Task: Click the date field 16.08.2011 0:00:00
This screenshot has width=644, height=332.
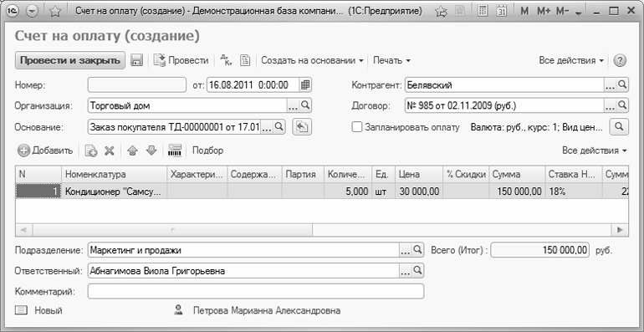Action: pos(253,85)
